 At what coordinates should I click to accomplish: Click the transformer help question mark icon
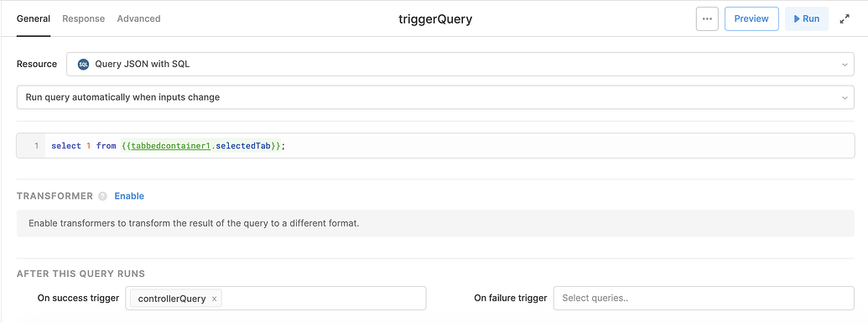click(x=102, y=196)
